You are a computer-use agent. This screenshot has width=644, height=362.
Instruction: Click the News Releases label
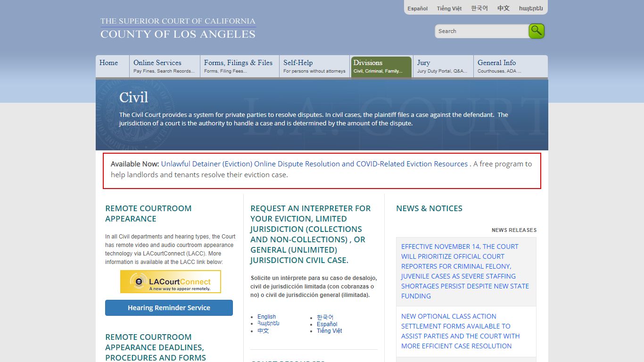(x=514, y=230)
